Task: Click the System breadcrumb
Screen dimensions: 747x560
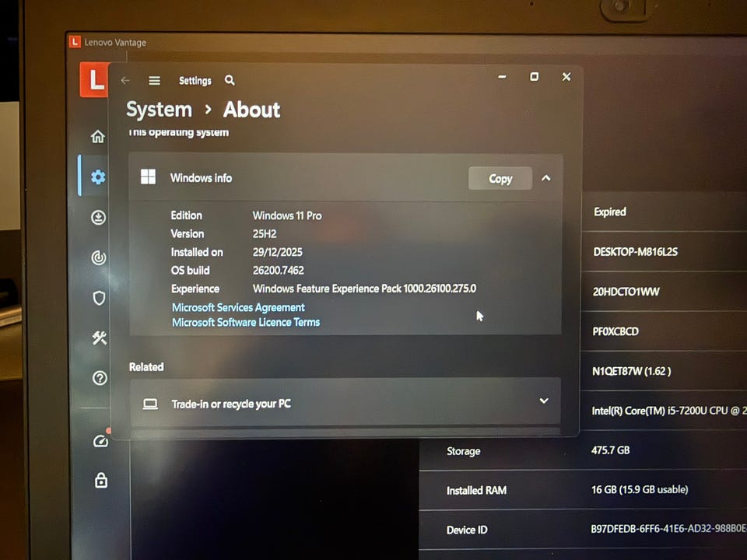Action: click(x=159, y=110)
